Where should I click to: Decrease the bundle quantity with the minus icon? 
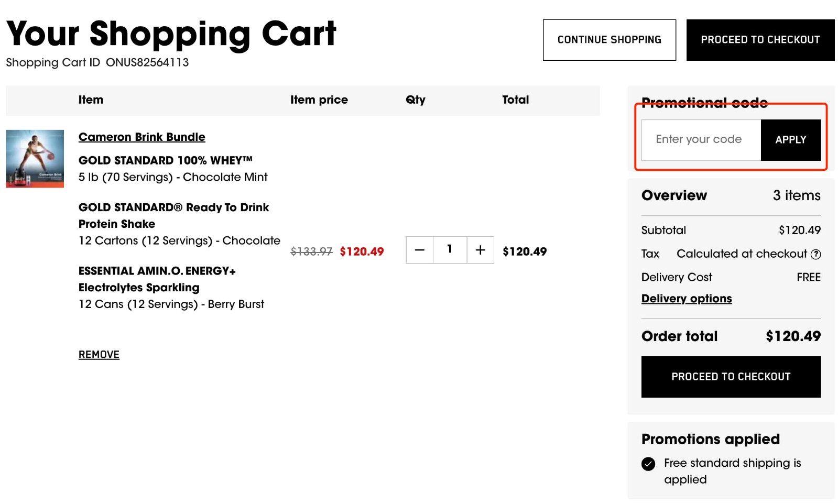(x=419, y=250)
